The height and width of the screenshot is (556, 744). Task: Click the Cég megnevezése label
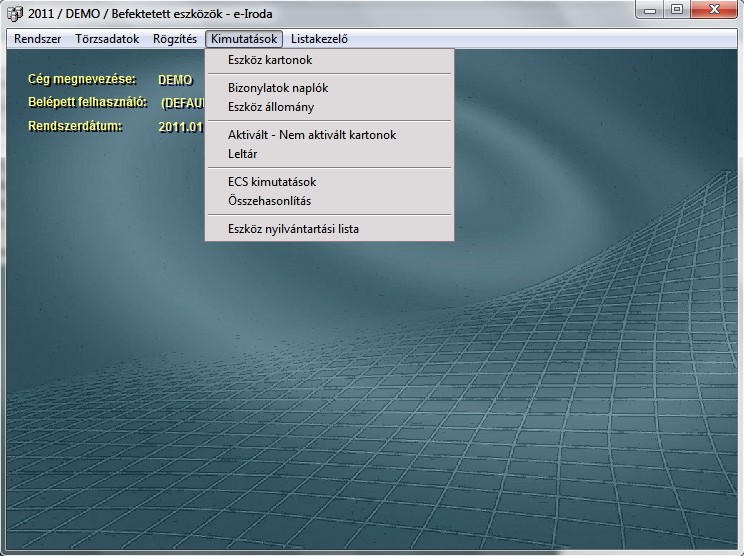click(82, 78)
